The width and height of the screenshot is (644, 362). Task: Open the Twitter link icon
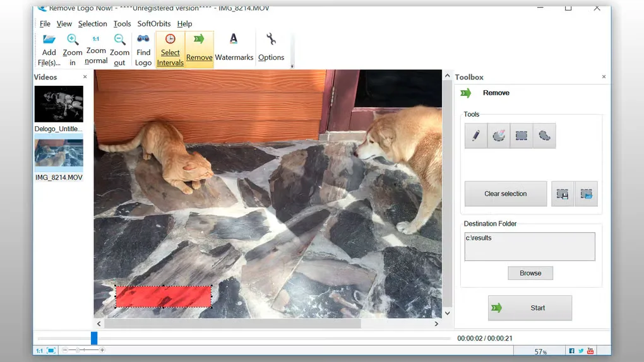coord(581,351)
